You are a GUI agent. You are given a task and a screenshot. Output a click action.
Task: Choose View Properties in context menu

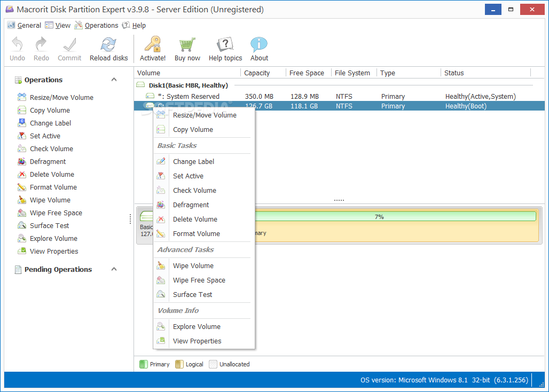click(x=204, y=341)
